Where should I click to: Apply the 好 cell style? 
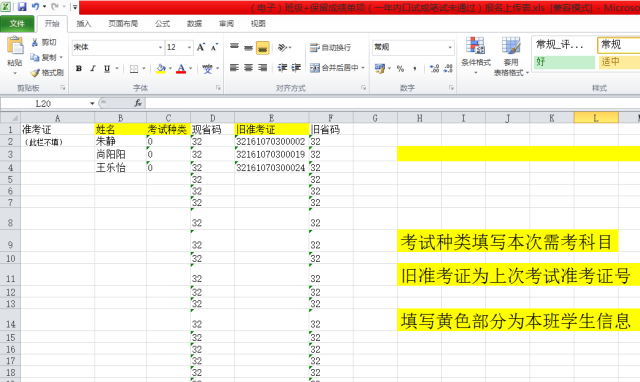(564, 62)
